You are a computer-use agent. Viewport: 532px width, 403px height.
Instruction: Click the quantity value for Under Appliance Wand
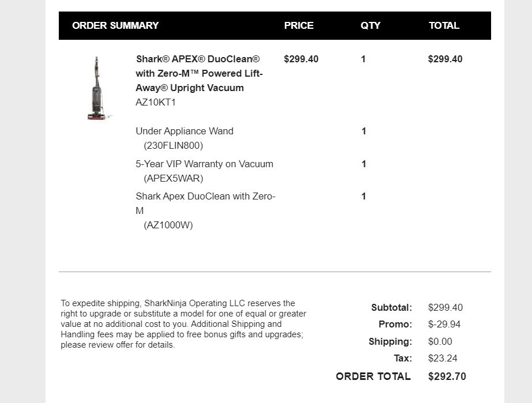pos(364,131)
